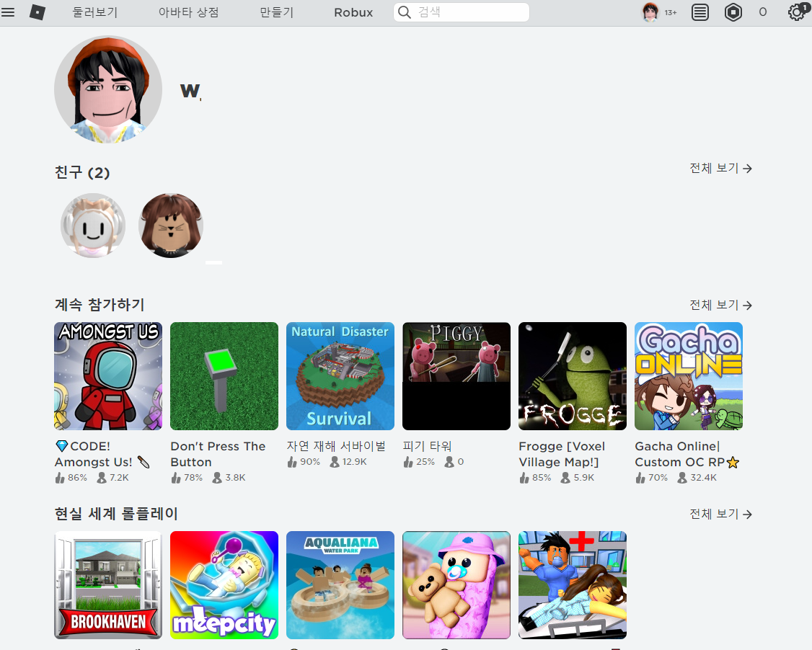Image resolution: width=812 pixels, height=650 pixels.
Task: Open the avatar headshot in top bar
Action: (650, 12)
